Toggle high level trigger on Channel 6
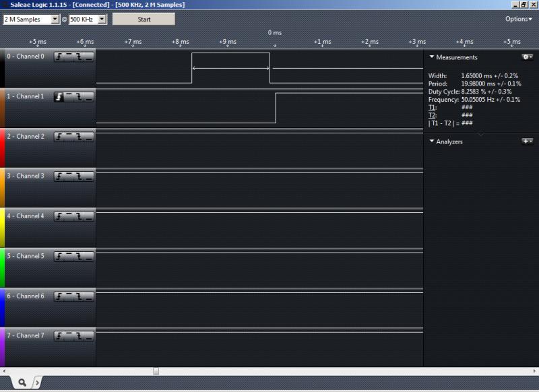The height and width of the screenshot is (392, 539). [69, 296]
